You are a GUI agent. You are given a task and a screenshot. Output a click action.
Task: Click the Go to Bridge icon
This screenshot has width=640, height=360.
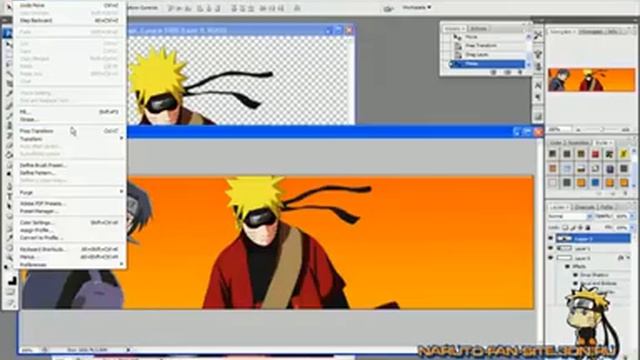click(388, 8)
